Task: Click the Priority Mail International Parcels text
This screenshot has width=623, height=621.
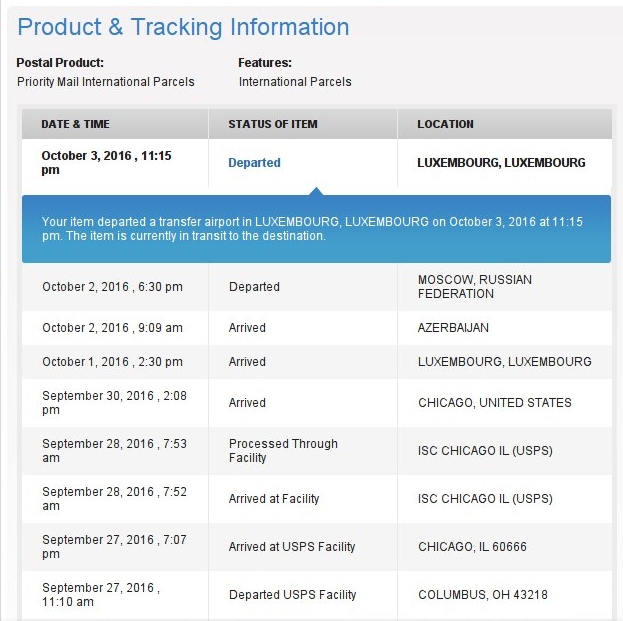Action: pos(106,82)
